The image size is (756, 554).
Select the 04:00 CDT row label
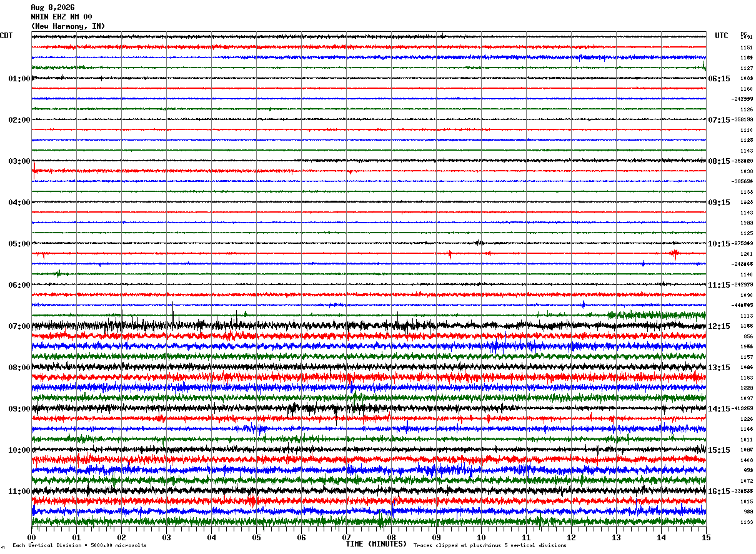(x=19, y=203)
